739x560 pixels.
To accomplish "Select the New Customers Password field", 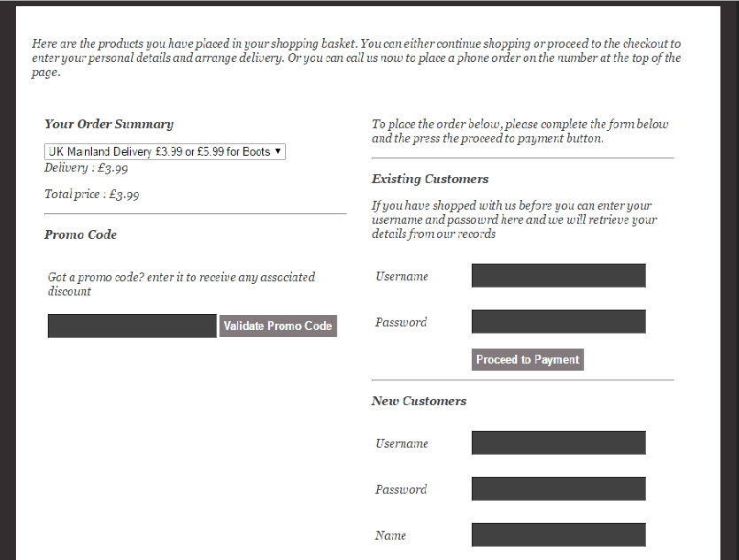I will 558,489.
